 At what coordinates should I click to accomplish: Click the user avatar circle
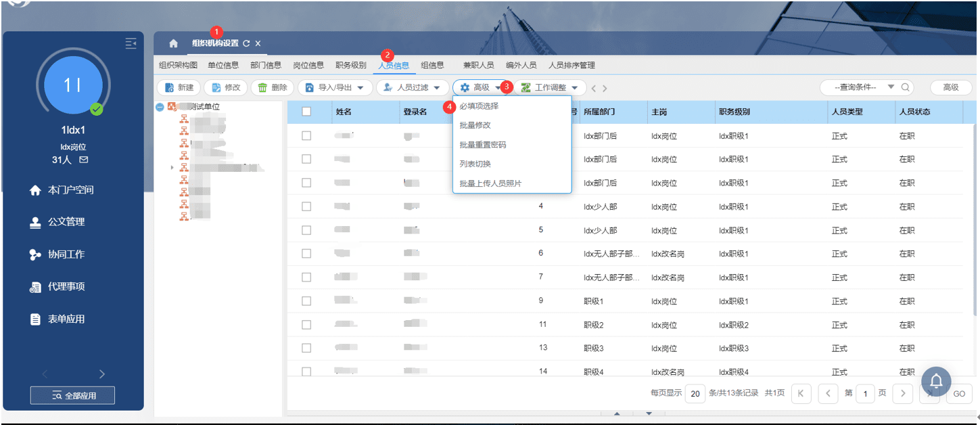click(73, 85)
